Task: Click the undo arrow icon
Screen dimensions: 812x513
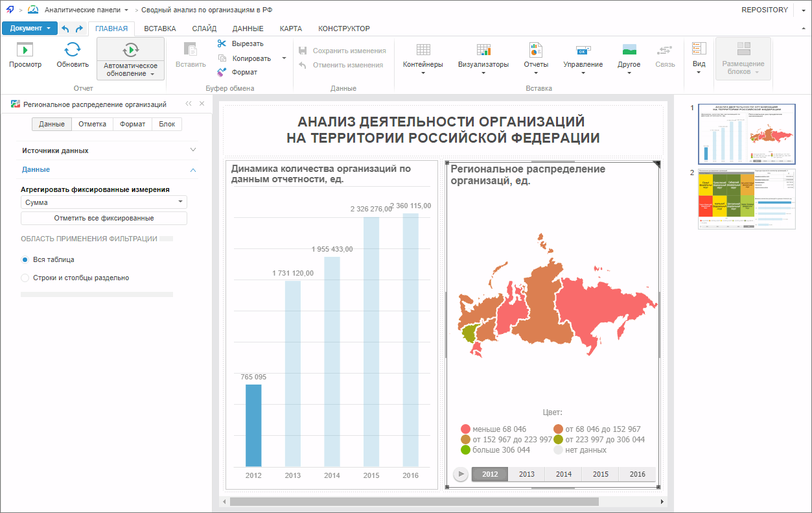Action: pyautogui.click(x=65, y=29)
